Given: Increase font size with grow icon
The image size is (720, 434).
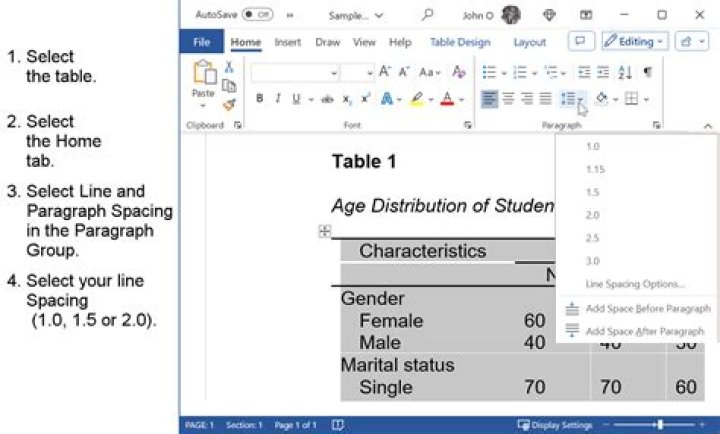Looking at the screenshot, I should coord(385,72).
